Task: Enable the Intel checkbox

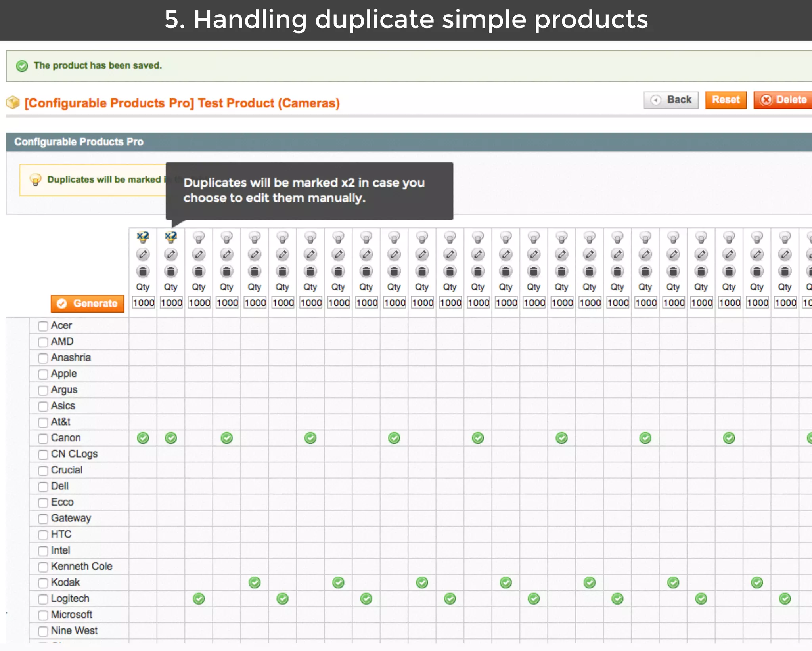Action: coord(43,551)
